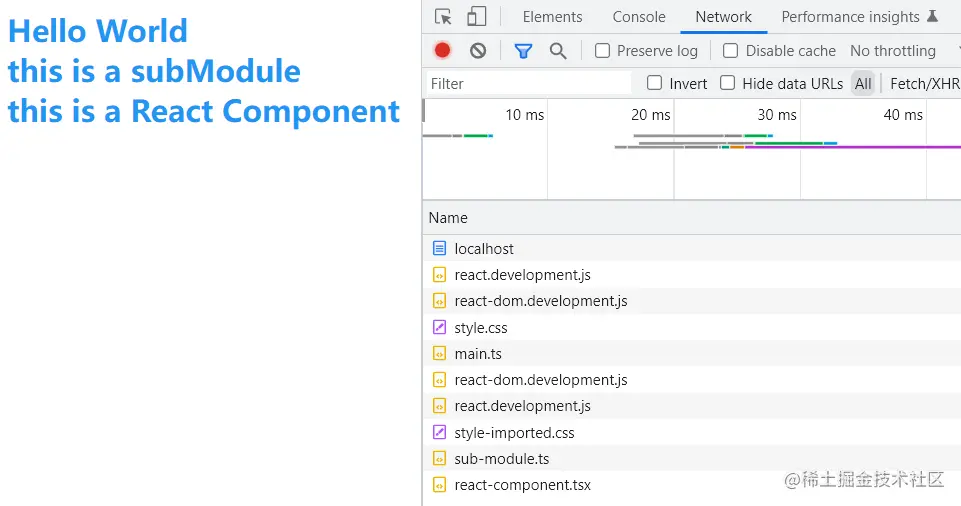Check the Hide data URLs checkbox
This screenshot has width=961, height=506.
[x=727, y=83]
